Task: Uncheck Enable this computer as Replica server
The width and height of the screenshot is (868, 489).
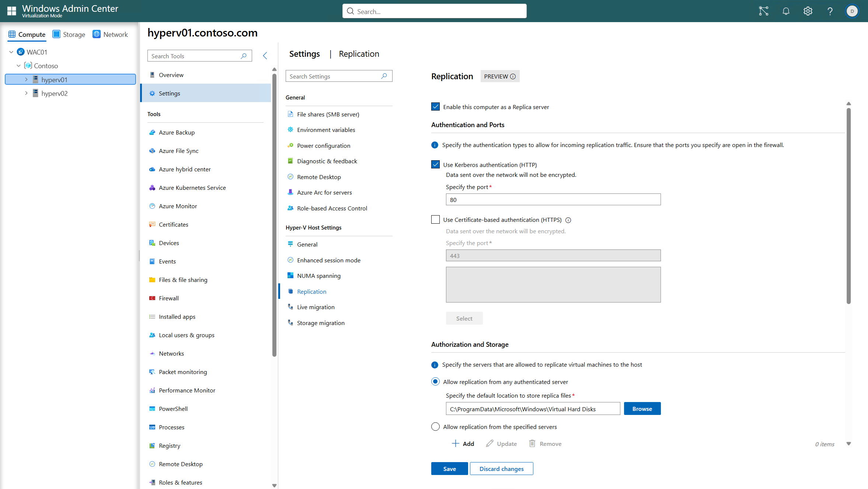Action: [x=435, y=107]
